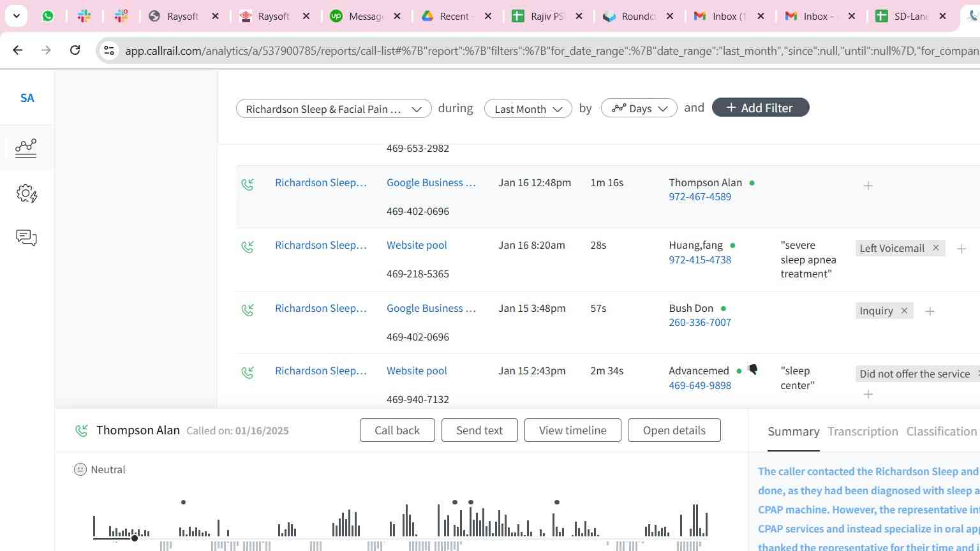Click the Add Filter button
Screen dimensions: 980x551
tap(761, 107)
